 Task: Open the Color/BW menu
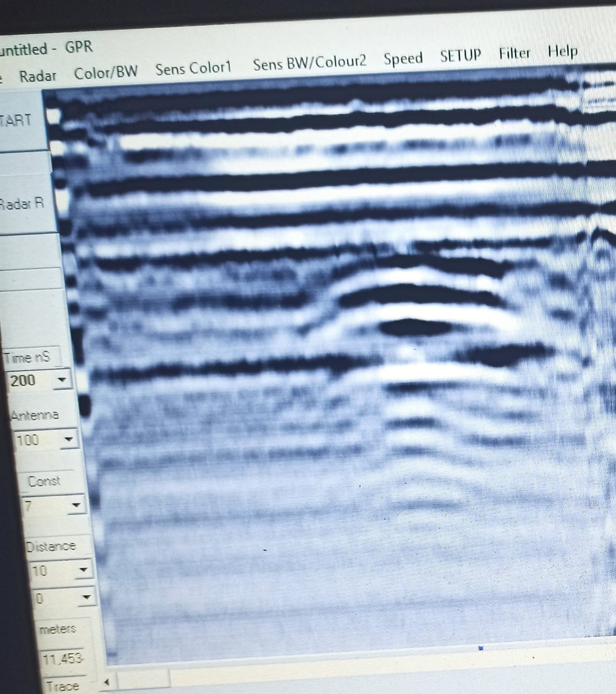click(x=106, y=72)
